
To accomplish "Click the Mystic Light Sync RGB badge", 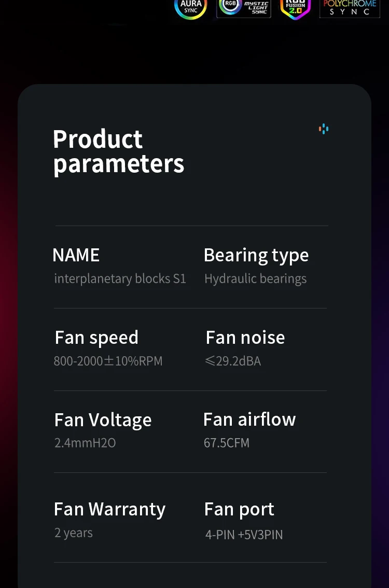I will 244,8.
